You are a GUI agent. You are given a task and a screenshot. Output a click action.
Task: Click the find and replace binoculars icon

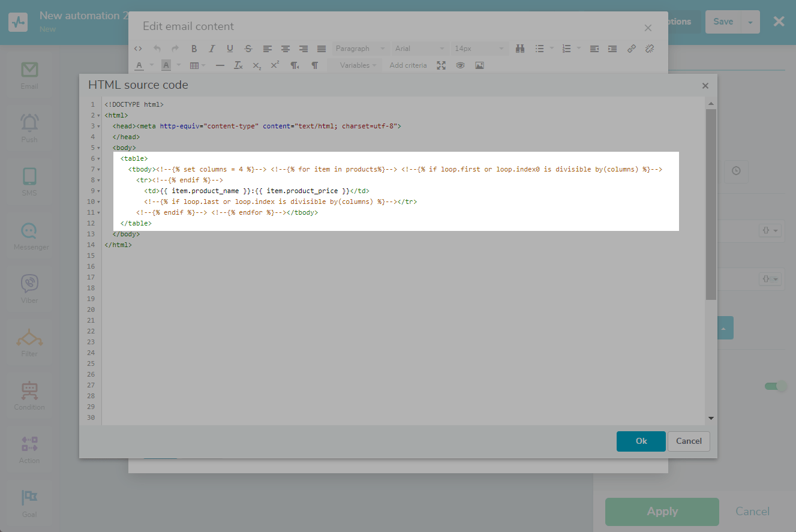click(520, 49)
